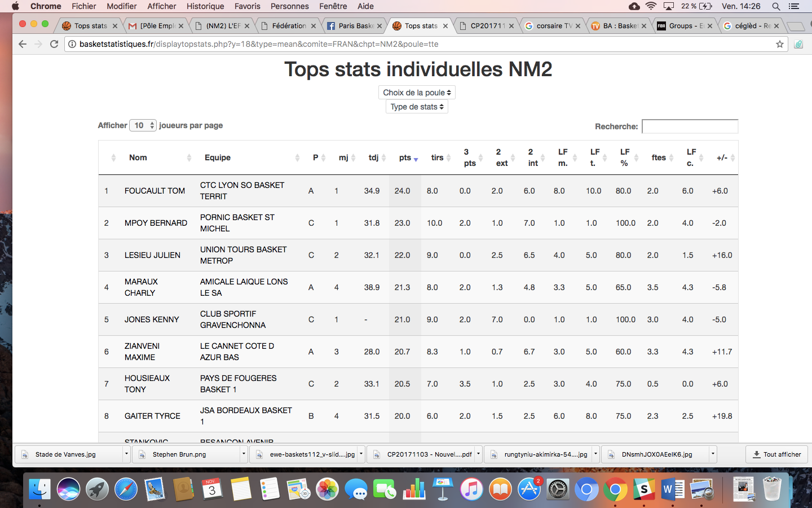Click Tout afficher in downloads bar
This screenshot has width=812, height=508.
click(776, 454)
